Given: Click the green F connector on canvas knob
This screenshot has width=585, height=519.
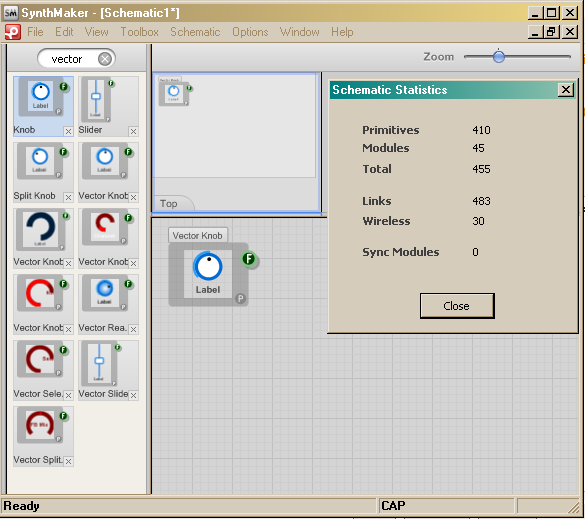Looking at the screenshot, I should click(249, 259).
